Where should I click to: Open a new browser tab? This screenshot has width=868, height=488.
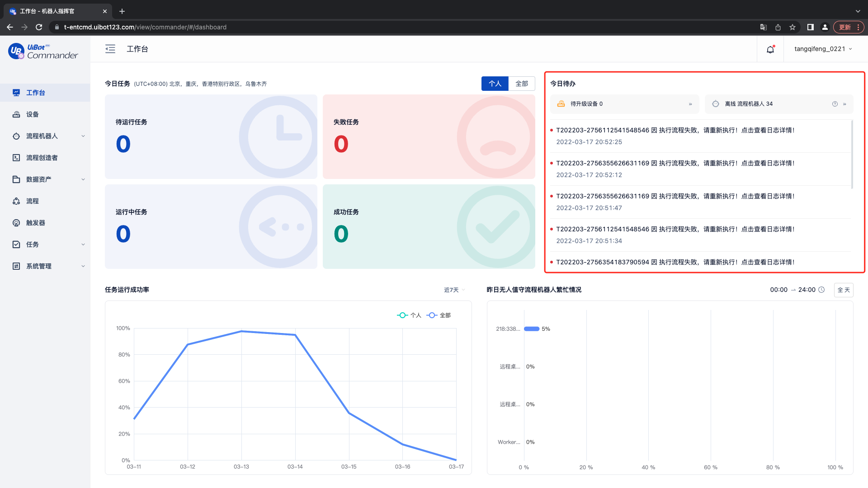tap(122, 11)
